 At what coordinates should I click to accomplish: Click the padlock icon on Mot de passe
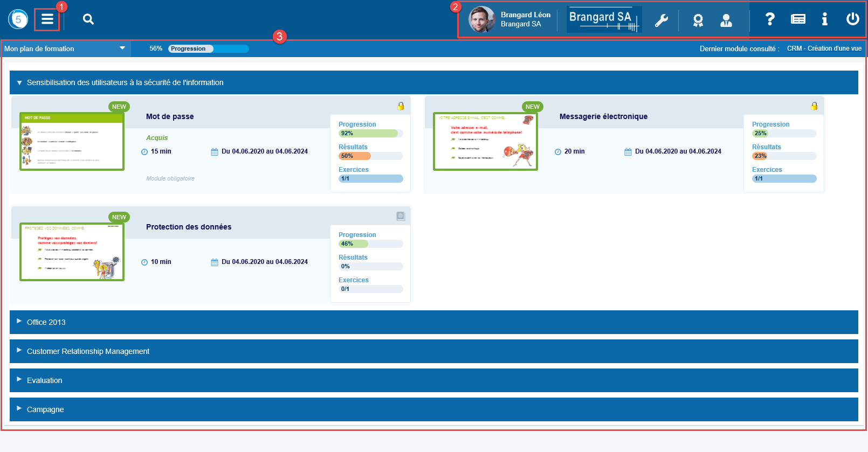coord(401,106)
